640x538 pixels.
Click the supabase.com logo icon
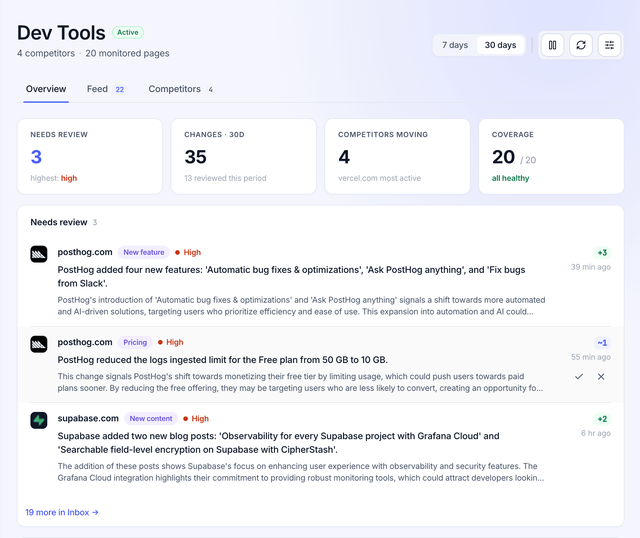[39, 420]
